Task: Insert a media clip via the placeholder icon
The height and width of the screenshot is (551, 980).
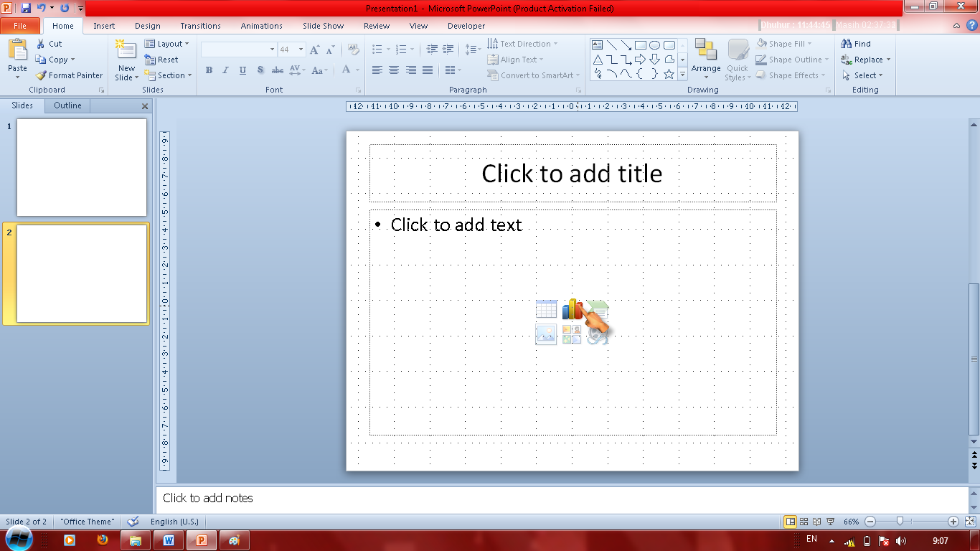Action: coord(596,334)
